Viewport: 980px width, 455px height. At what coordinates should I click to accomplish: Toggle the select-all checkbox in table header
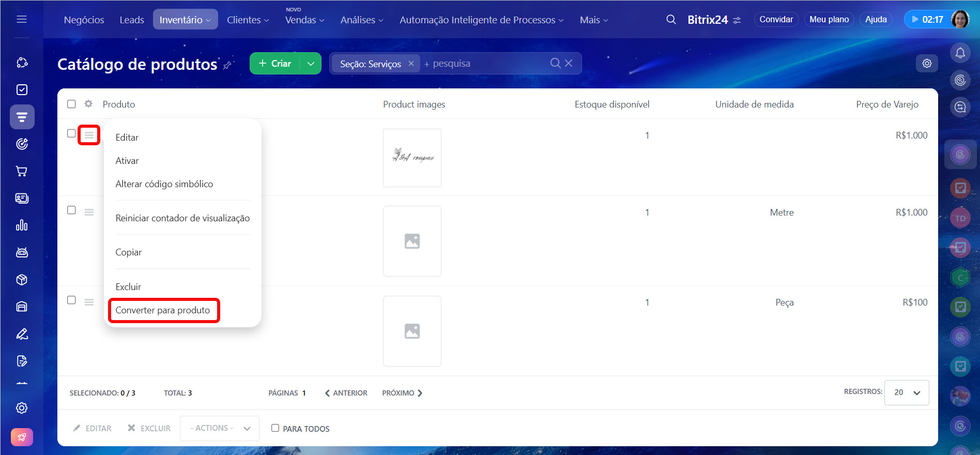pyautogui.click(x=71, y=104)
